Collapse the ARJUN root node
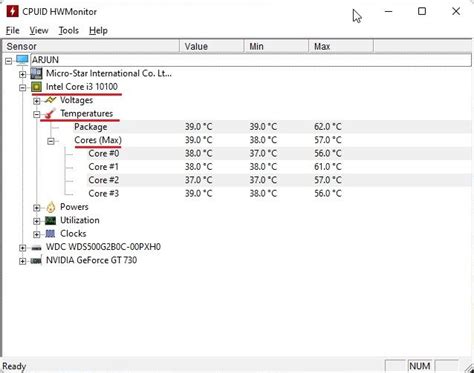The height and width of the screenshot is (373, 474). coord(9,61)
